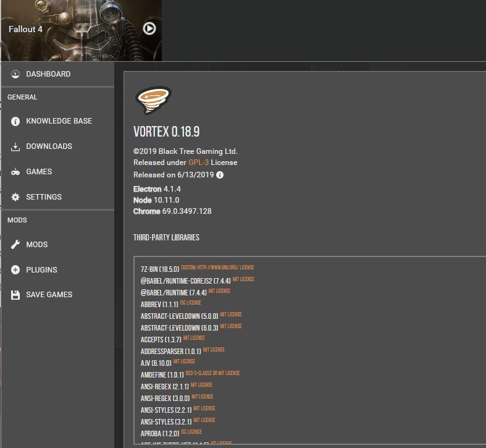Image resolution: width=486 pixels, height=448 pixels.
Task: Click the Vortex 0.18.9 version heading
Action: [x=167, y=132]
